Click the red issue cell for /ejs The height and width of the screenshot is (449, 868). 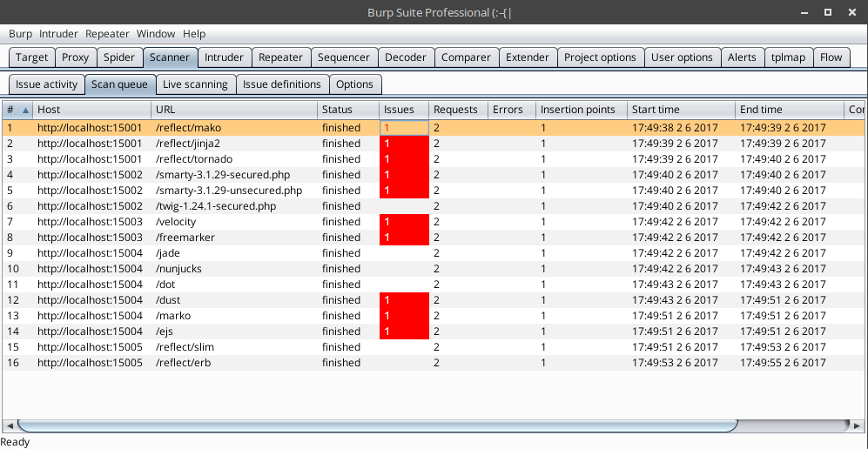404,332
